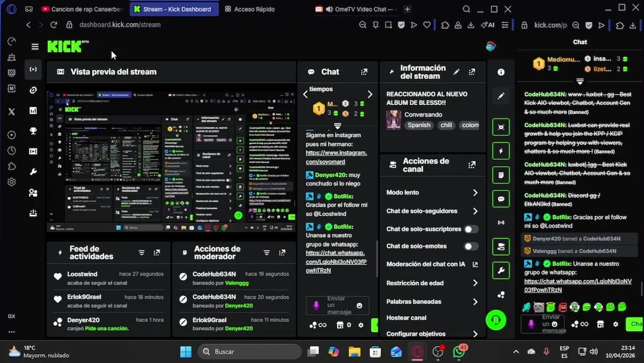This screenshot has width=644, height=363.
Task: Go to previous leaderboard page arrow
Action: 305,94
